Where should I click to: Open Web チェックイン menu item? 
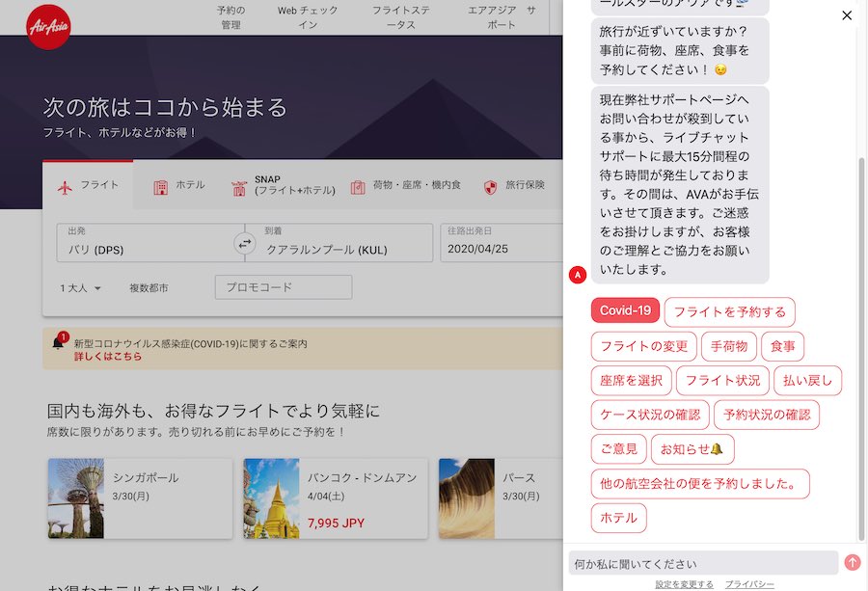tap(308, 17)
